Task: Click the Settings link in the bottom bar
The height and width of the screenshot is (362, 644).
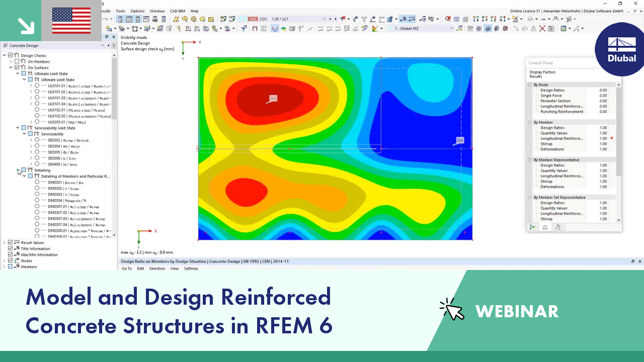Action: point(191,268)
